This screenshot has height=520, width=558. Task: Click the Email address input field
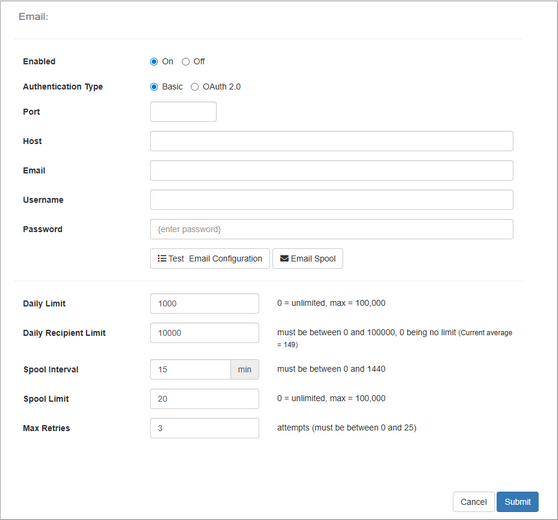click(332, 170)
